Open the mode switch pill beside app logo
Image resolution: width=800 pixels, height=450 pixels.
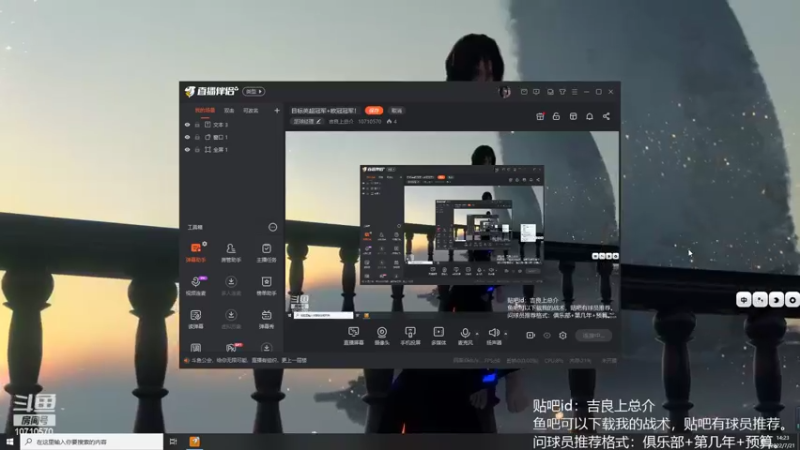(254, 92)
